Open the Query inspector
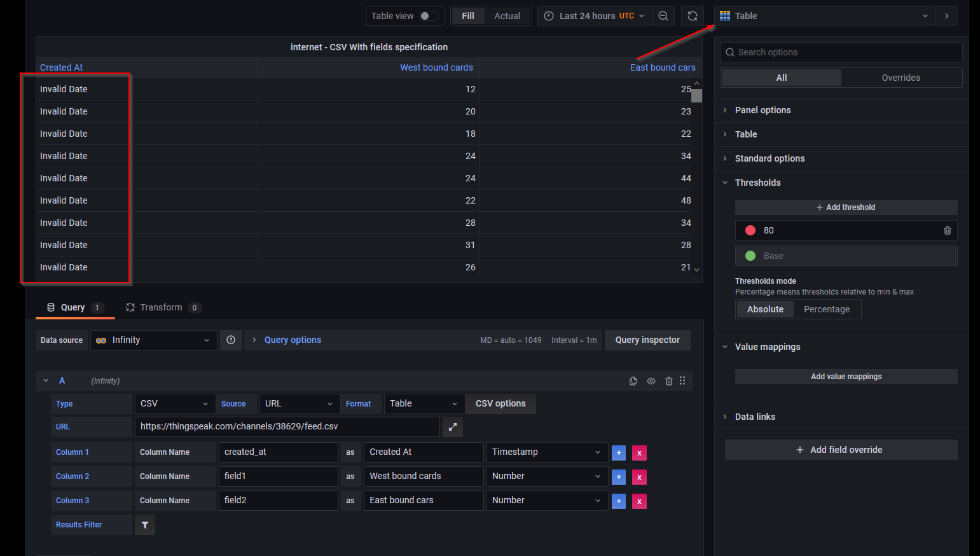Screen dimensions: 980x556 tap(647, 340)
